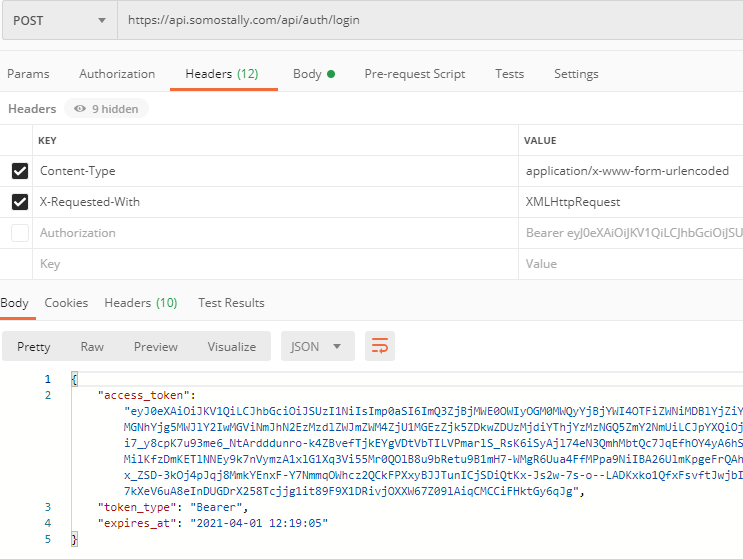Open the request Body tab
Image resolution: width=743 pixels, height=559 pixels.
point(313,74)
